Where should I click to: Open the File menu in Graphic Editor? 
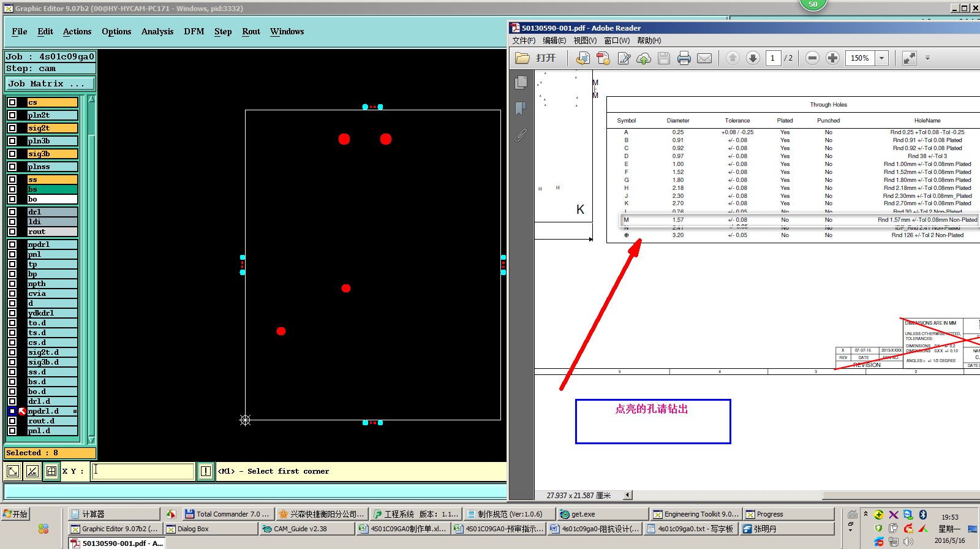coord(20,31)
